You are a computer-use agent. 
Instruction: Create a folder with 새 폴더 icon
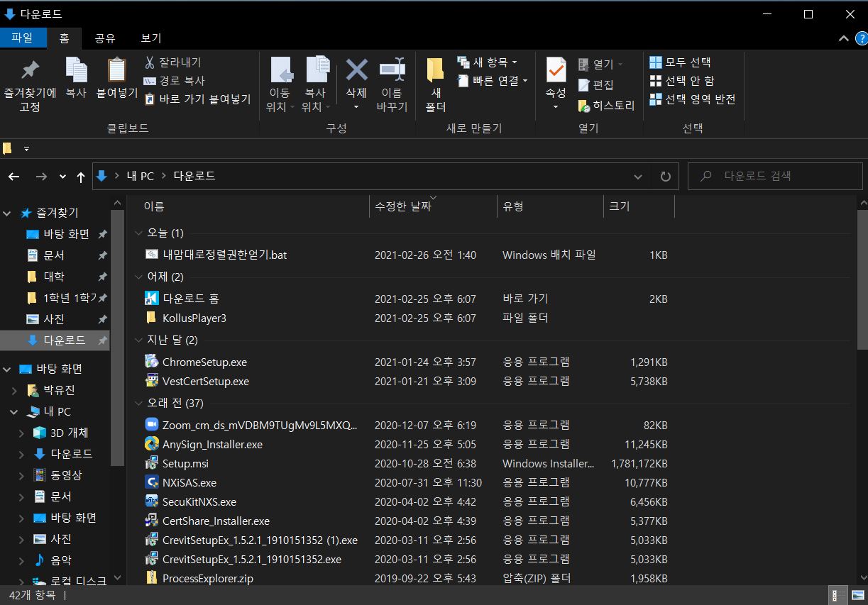coord(435,70)
